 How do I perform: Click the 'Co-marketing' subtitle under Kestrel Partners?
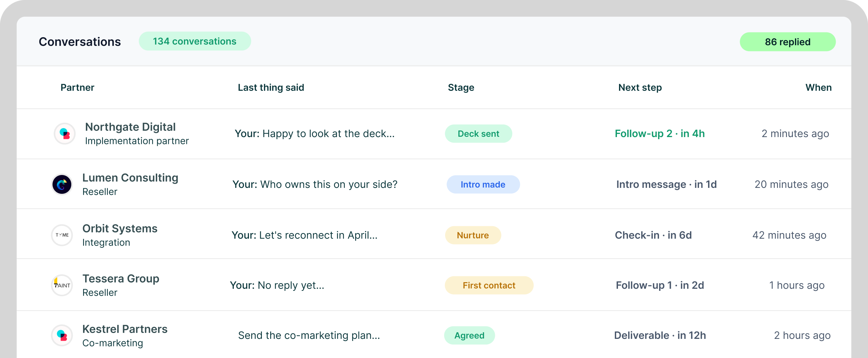[x=113, y=343]
